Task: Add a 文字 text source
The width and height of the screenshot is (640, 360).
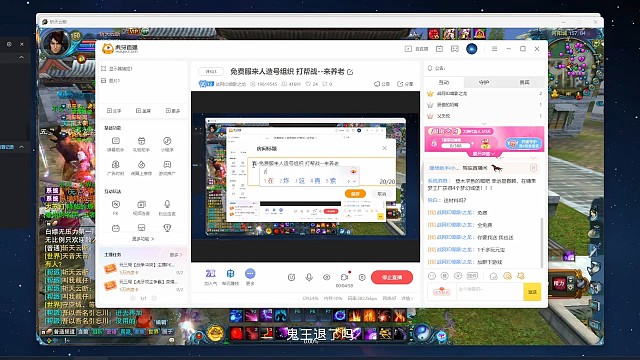Action: (114, 111)
